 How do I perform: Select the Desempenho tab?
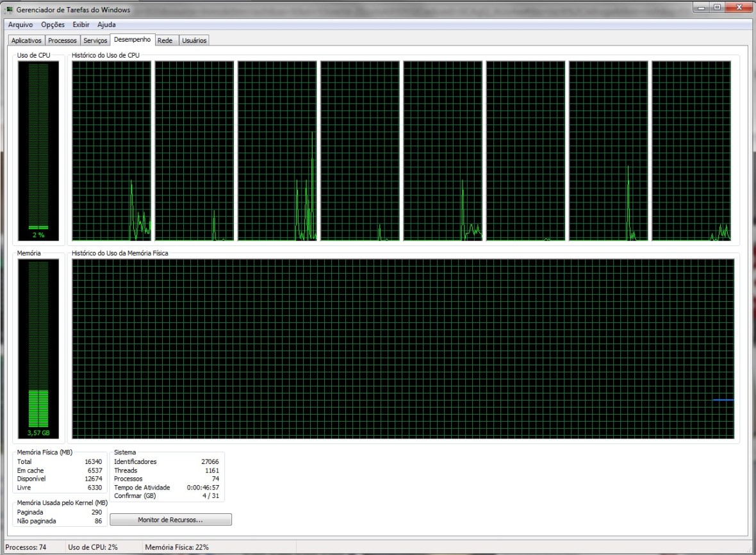[132, 39]
